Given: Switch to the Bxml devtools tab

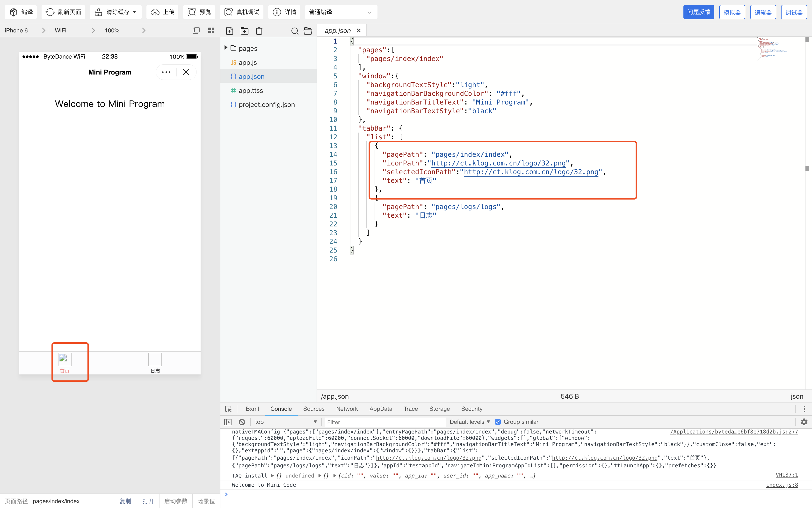Looking at the screenshot, I should [x=252, y=409].
